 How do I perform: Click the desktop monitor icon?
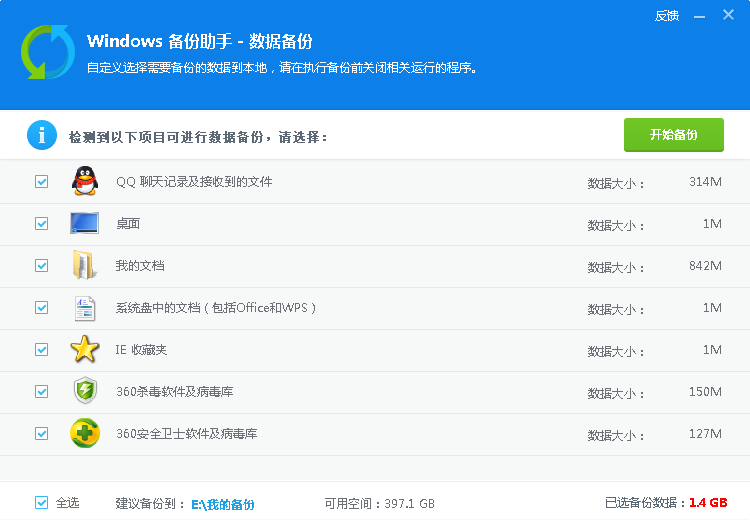[85, 223]
